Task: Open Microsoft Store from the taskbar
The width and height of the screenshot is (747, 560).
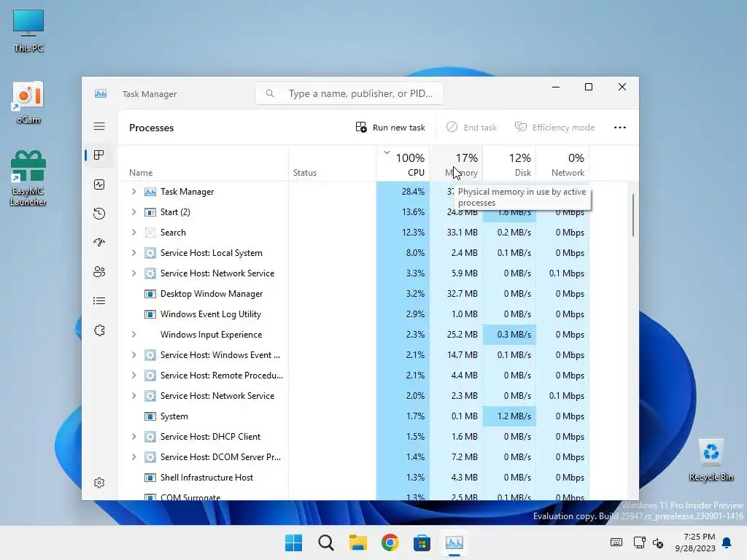Action: [x=422, y=542]
